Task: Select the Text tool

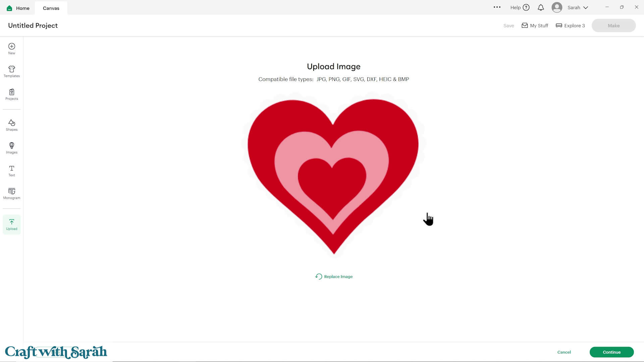Action: coord(11,171)
